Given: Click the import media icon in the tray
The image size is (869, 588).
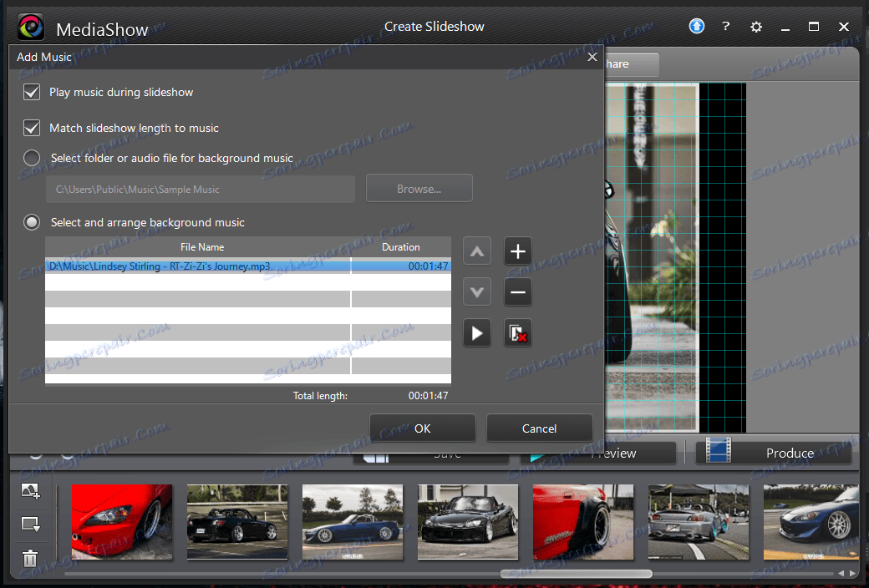Looking at the screenshot, I should click(31, 492).
